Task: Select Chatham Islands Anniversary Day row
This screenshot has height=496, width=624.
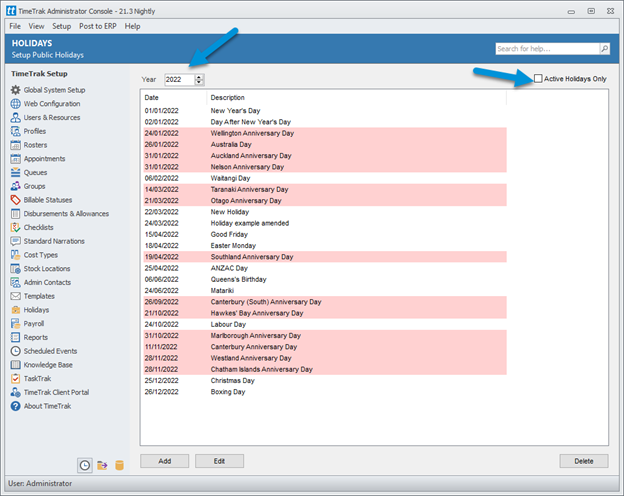Action: [324, 369]
